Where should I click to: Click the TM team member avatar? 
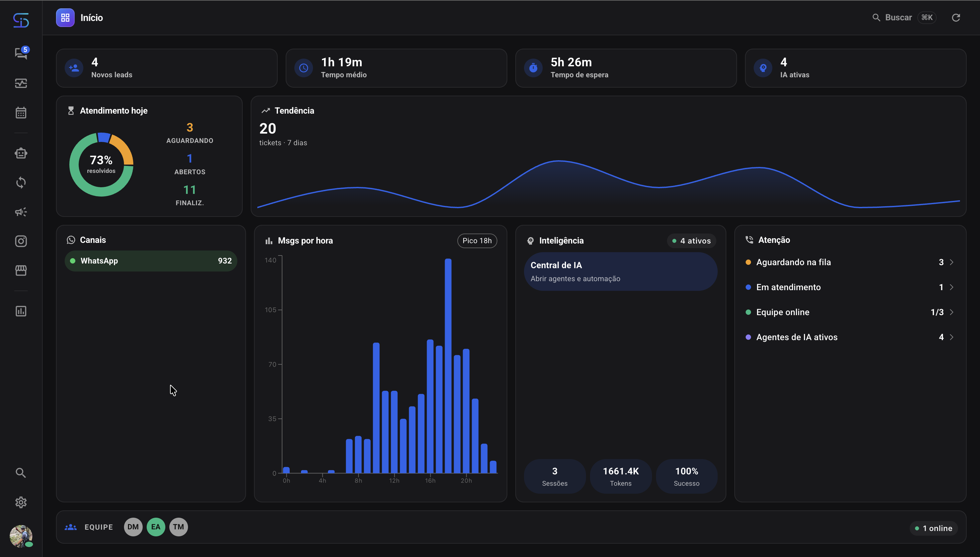coord(178,527)
